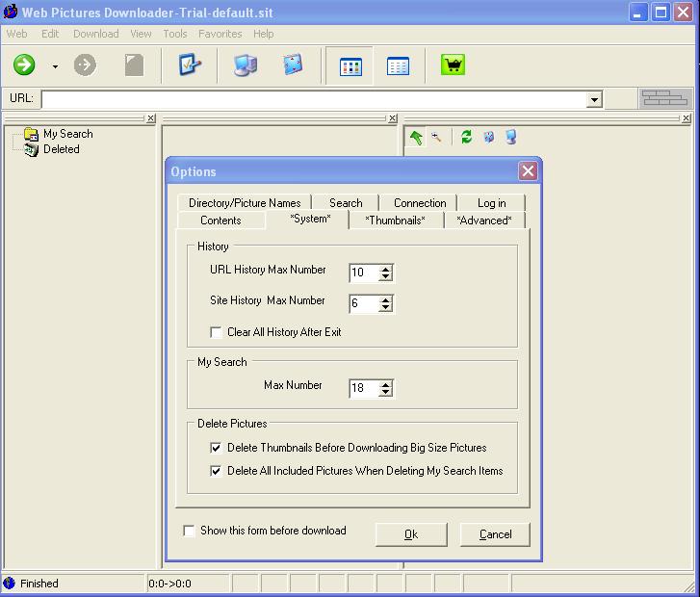
Task: Enable Clear All History After Exit
Action: [x=217, y=332]
